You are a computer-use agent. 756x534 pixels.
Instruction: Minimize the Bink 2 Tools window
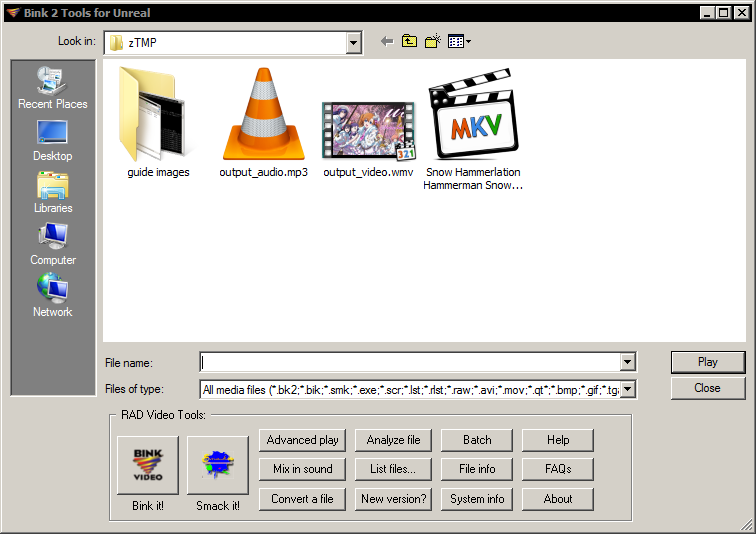tap(707, 13)
